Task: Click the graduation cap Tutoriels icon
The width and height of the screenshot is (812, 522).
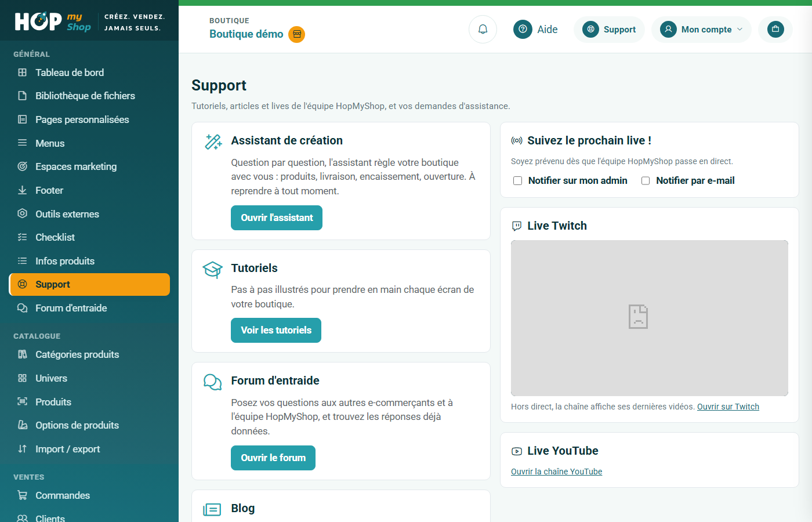Action: (x=213, y=269)
